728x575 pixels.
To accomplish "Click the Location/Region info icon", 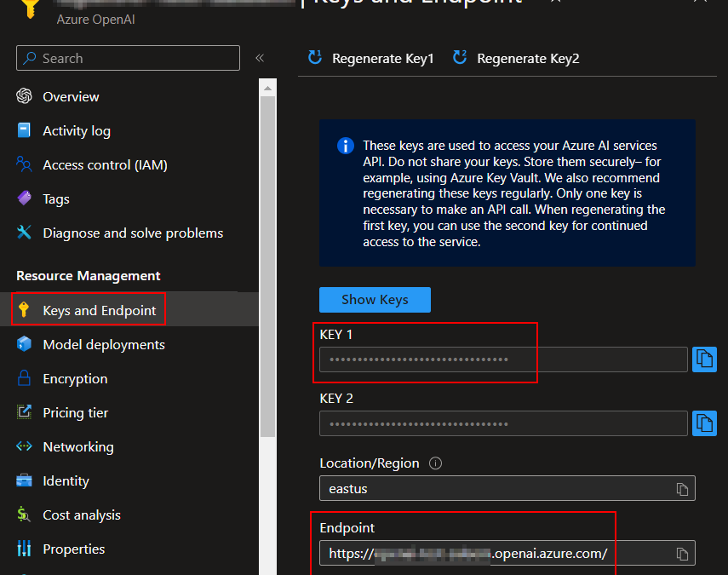I will coord(436,463).
